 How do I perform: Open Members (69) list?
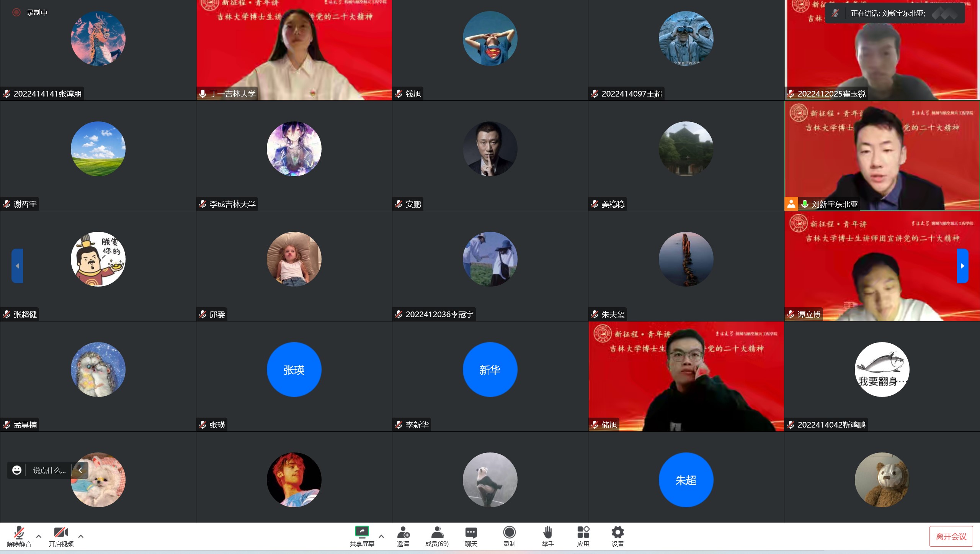click(437, 532)
